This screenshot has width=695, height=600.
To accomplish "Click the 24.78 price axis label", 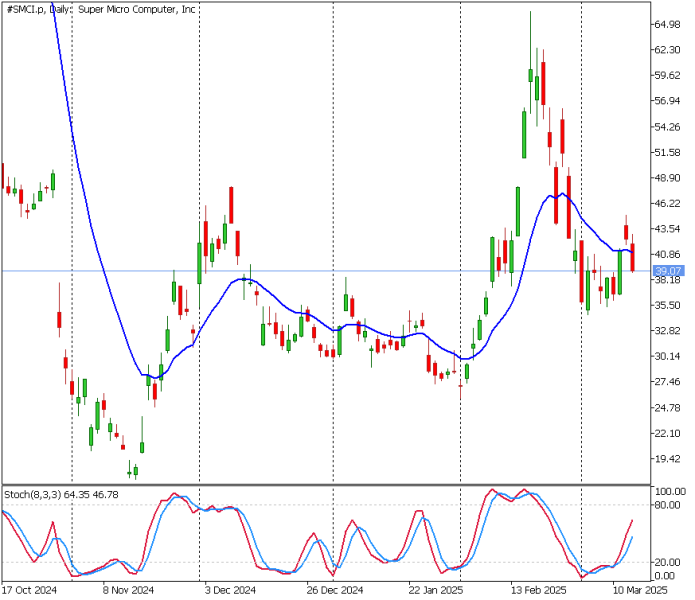I will point(667,408).
